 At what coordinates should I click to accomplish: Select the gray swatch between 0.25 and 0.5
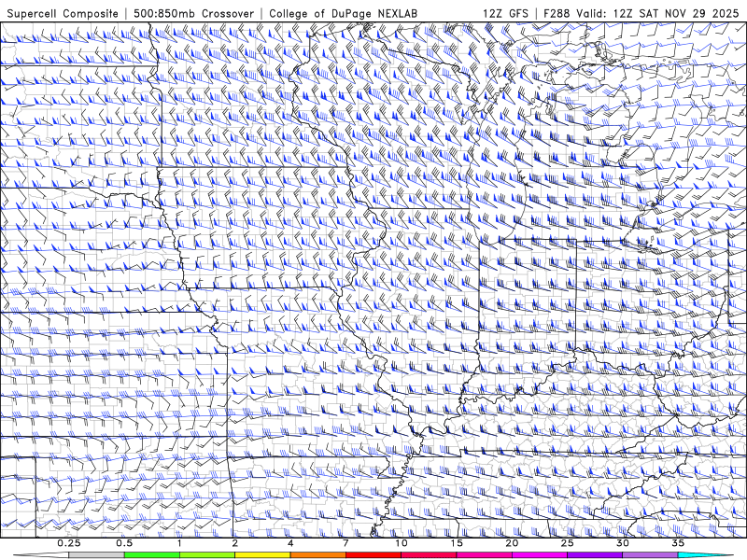pyautogui.click(x=97, y=555)
